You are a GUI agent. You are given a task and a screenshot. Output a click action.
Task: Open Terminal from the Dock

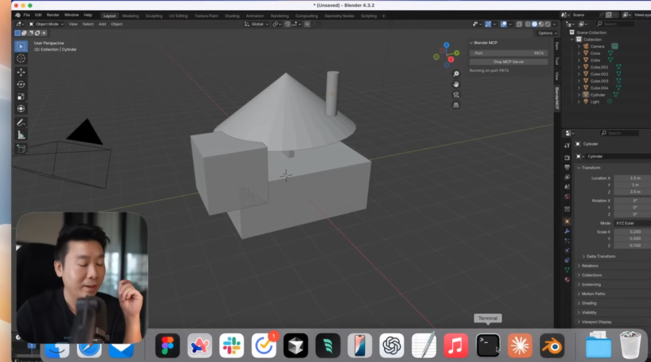[488, 345]
